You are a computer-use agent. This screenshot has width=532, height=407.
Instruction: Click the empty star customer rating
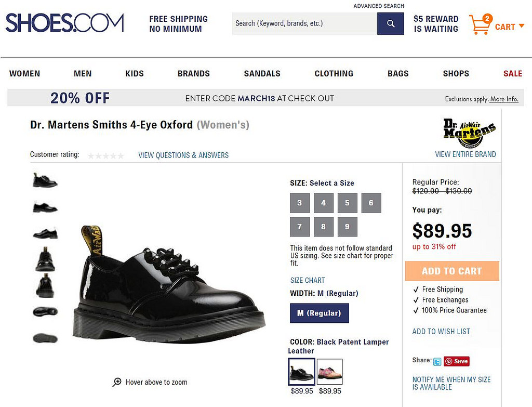(106, 155)
